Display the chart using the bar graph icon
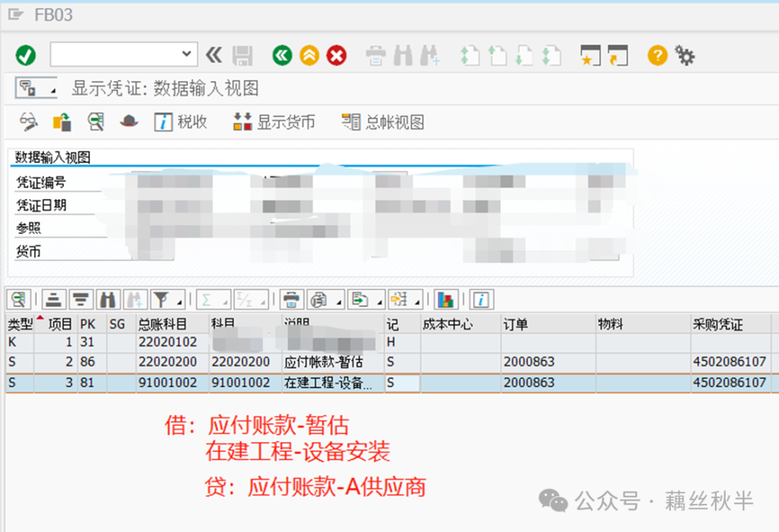Screen dimensions: 779x532 (446, 300)
